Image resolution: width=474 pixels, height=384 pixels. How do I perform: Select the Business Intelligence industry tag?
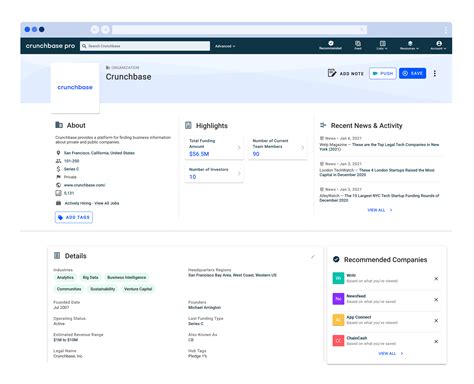click(x=127, y=277)
